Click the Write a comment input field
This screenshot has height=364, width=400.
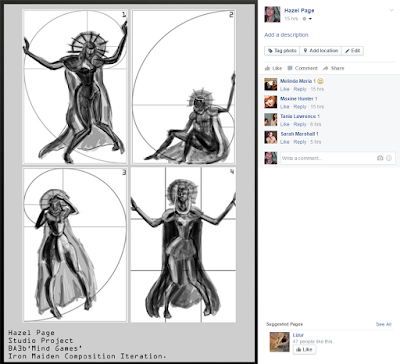click(x=338, y=158)
